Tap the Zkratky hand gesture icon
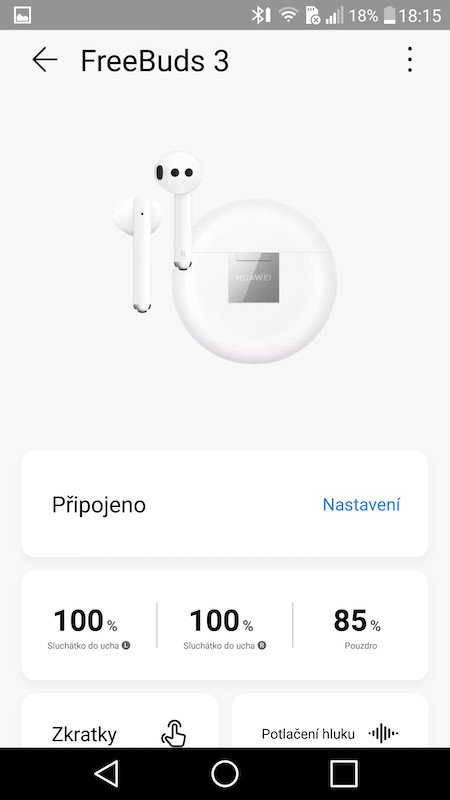Viewport: 450px width, 800px height. click(173, 734)
